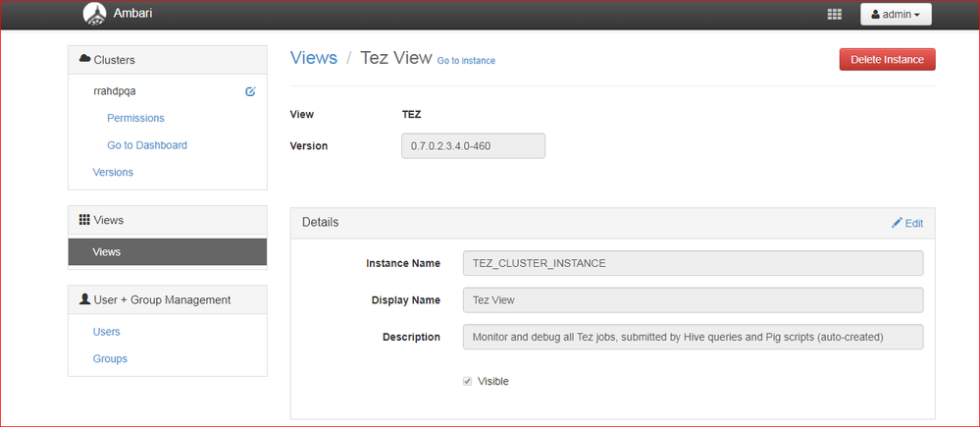Click the Clusters panel heading
The image size is (980, 427).
click(168, 60)
